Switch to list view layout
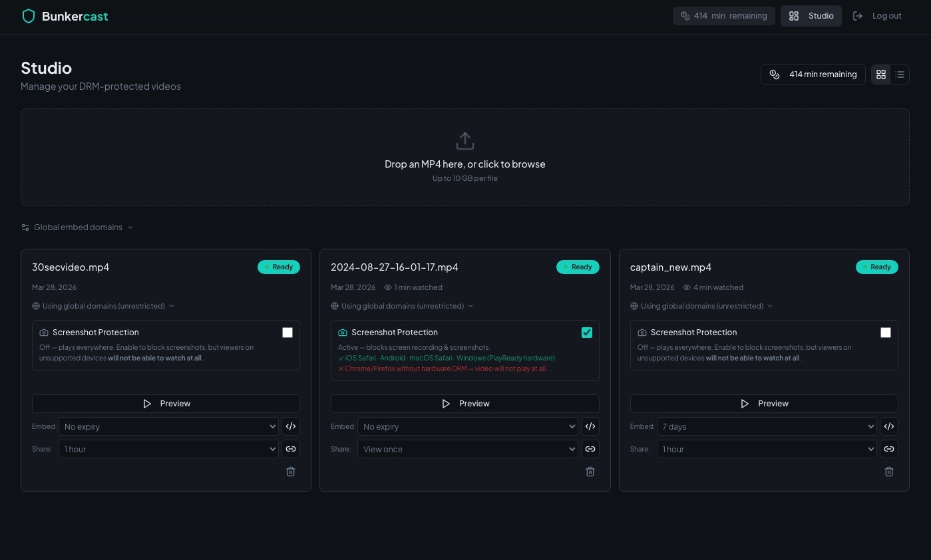The width and height of the screenshot is (931, 560). [900, 74]
